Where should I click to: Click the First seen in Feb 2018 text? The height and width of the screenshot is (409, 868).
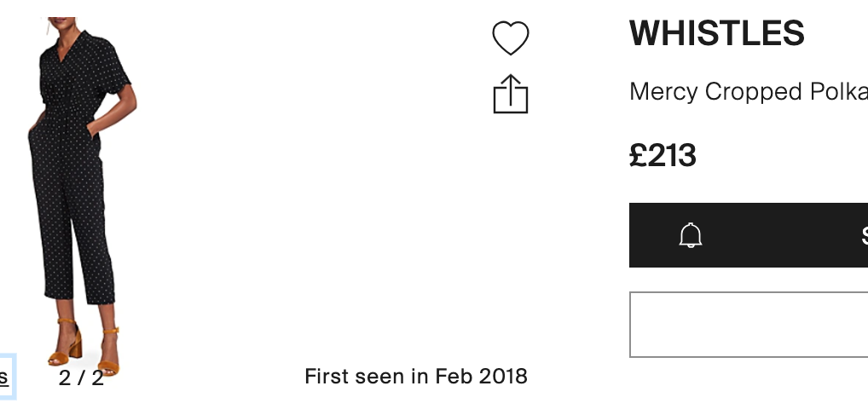point(416,376)
